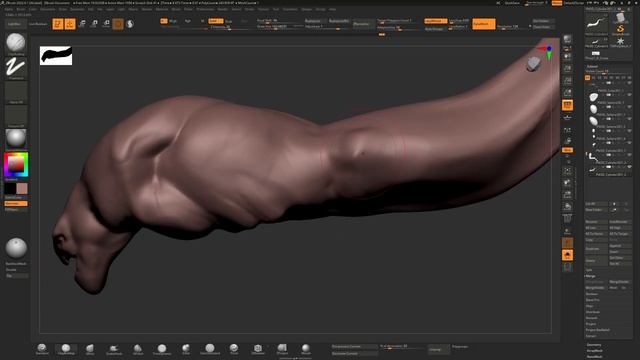Toggle XYZ rotation mode
Image resolution: width=640 pixels, height=360 pixels.
click(567, 150)
